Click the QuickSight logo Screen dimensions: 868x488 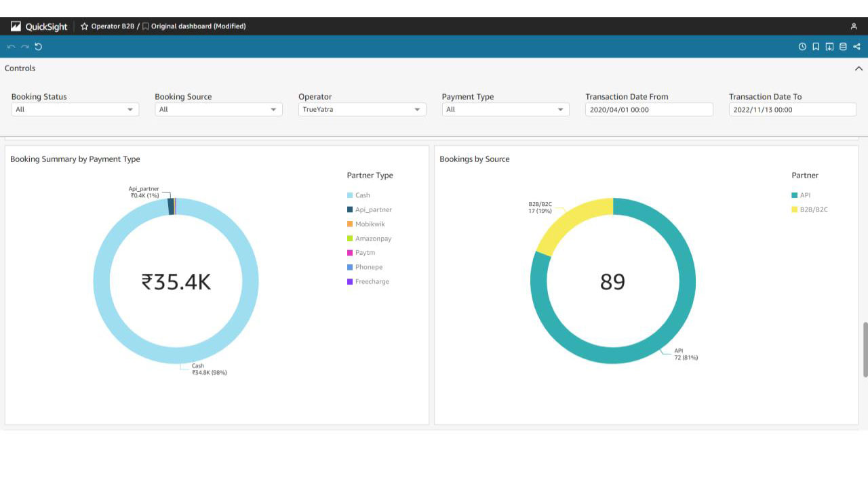click(x=39, y=26)
